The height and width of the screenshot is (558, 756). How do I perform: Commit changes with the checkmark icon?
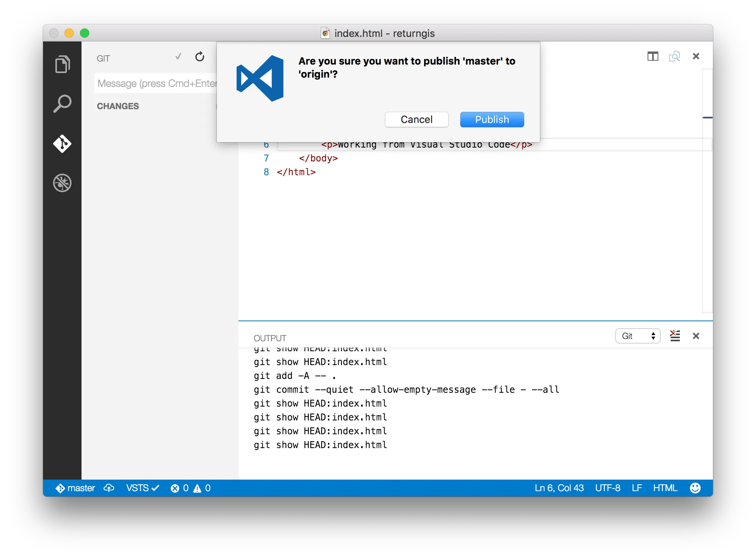click(x=178, y=57)
